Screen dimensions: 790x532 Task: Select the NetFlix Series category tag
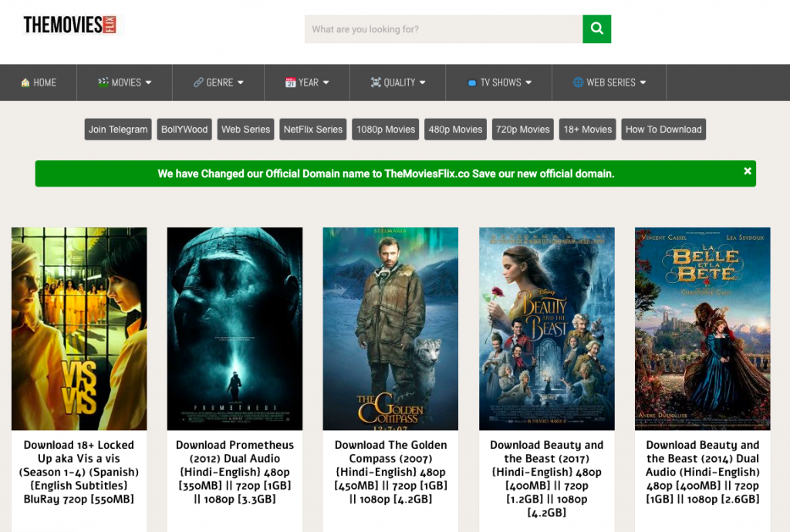click(312, 129)
